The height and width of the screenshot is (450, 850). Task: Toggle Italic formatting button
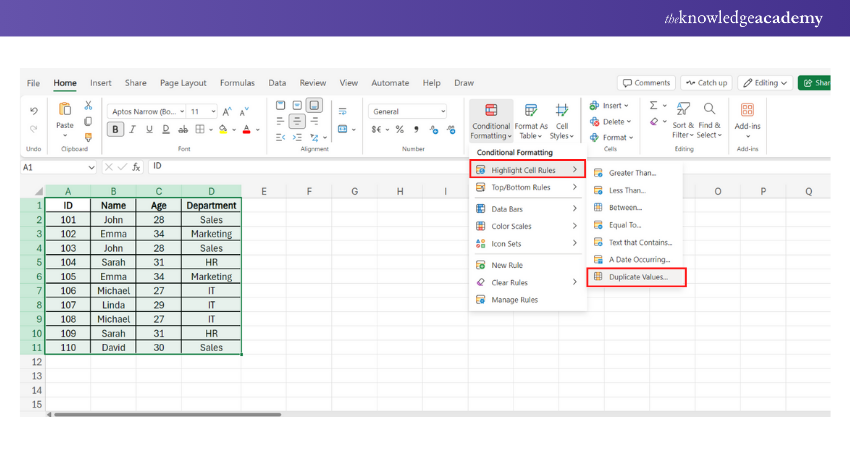tap(133, 129)
